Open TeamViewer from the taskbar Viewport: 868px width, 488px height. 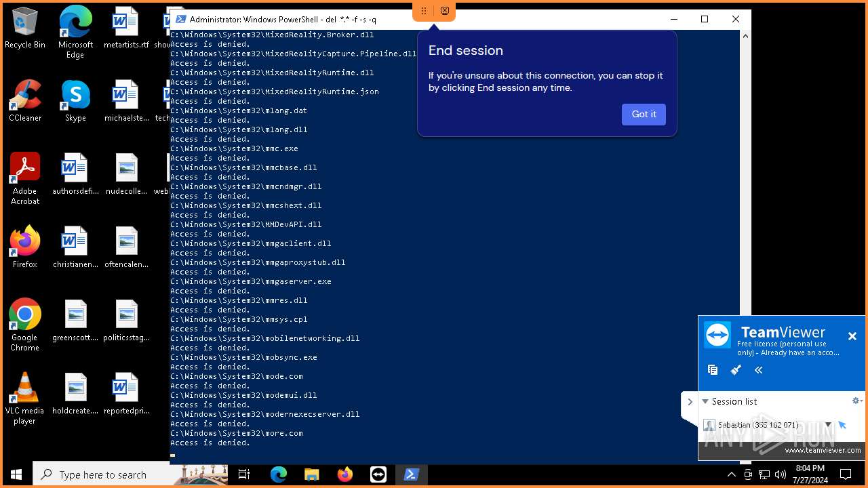(378, 474)
